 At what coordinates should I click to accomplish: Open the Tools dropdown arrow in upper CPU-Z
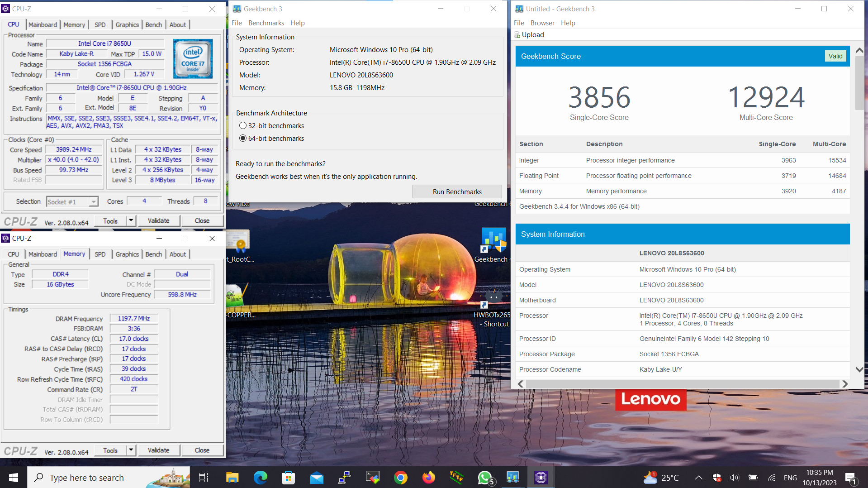point(131,221)
